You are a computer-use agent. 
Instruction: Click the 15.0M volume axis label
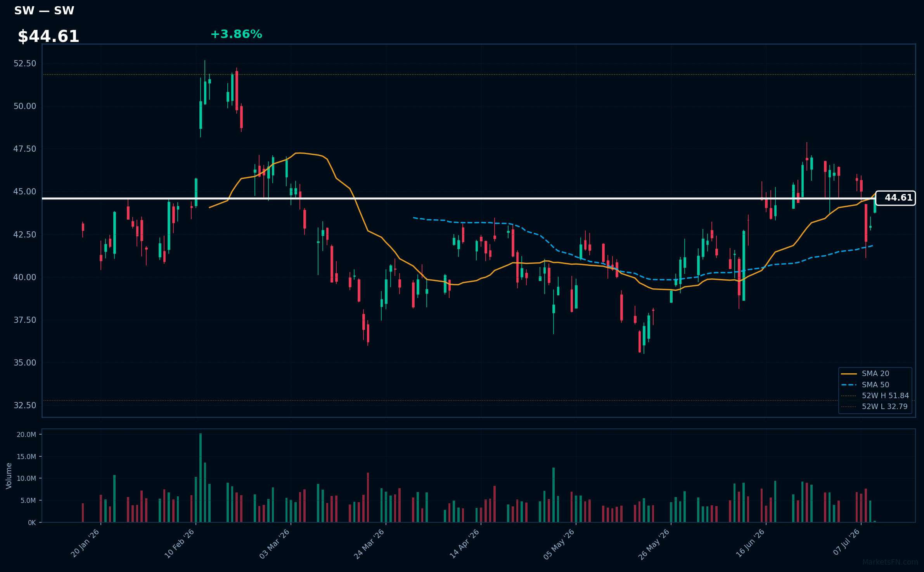pos(26,457)
